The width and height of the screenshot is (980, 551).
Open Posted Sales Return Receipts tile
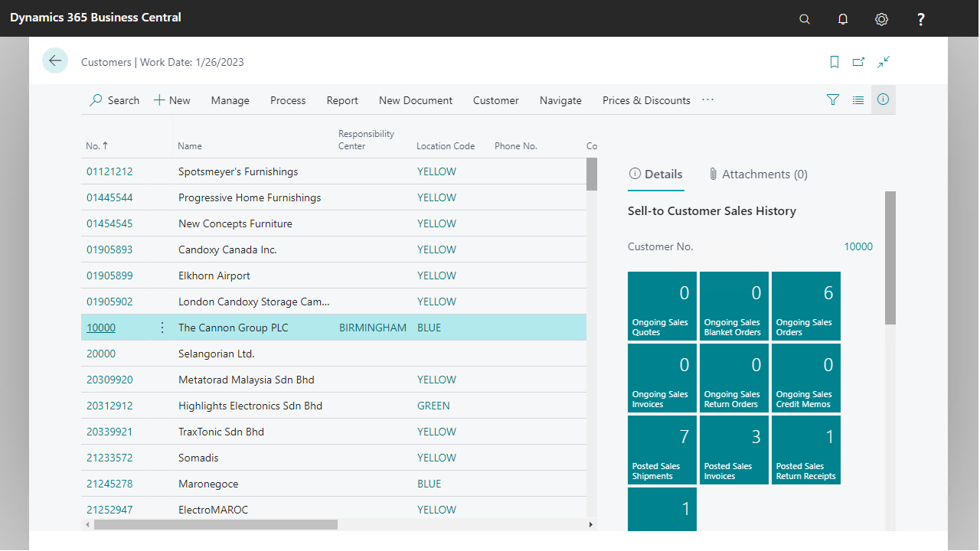(806, 450)
